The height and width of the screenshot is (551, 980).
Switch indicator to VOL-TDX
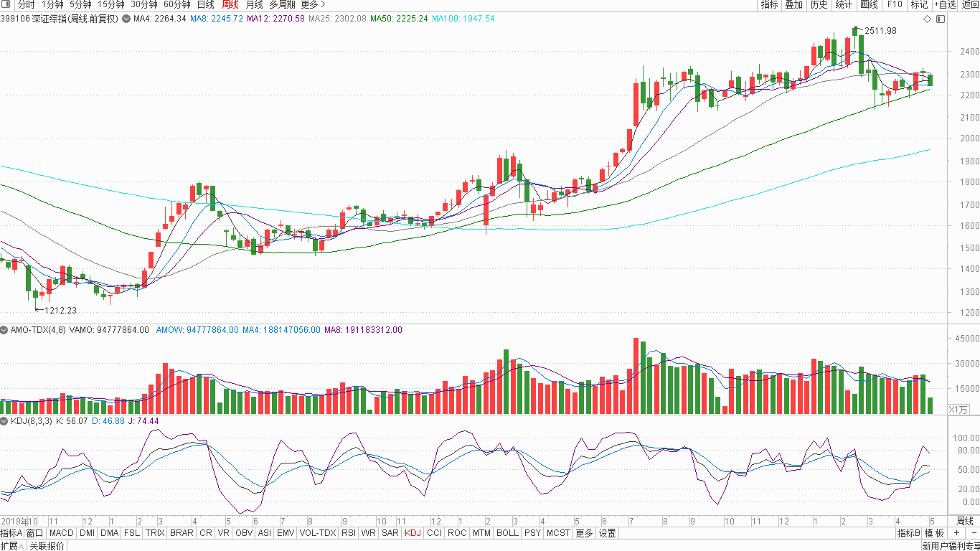tap(318, 533)
